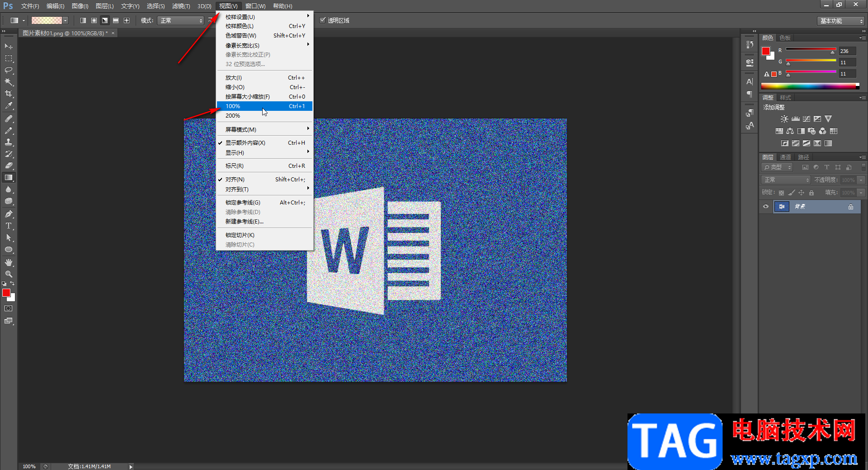Select the Ellipse shape tool
This screenshot has width=868, height=470.
[9, 249]
